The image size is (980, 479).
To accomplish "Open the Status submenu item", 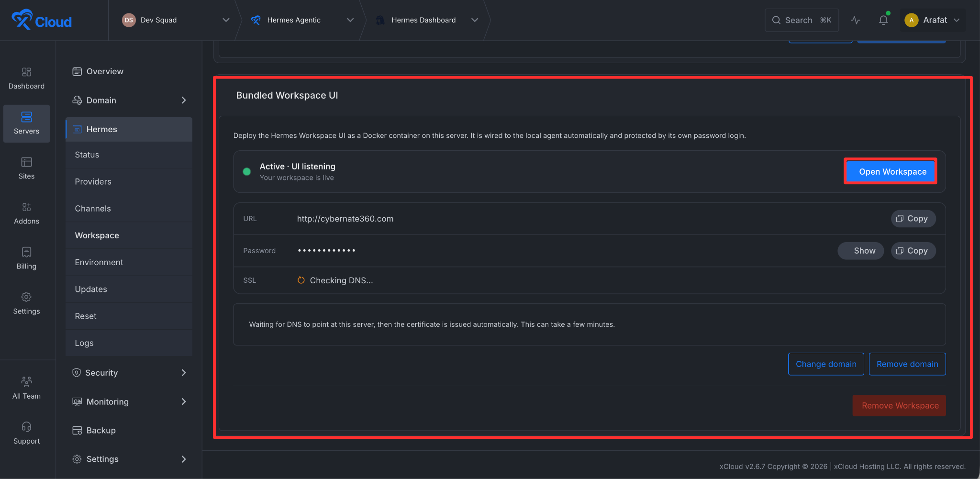I will [x=129, y=155].
